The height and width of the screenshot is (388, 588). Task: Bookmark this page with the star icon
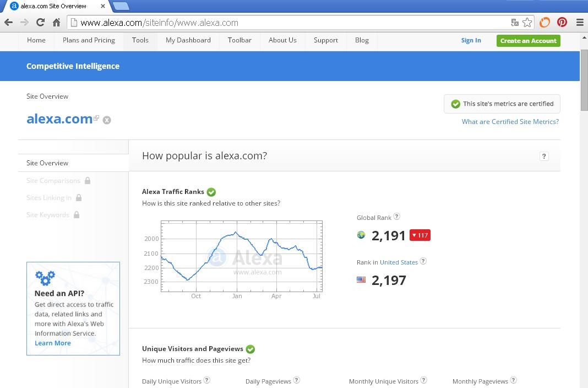(527, 23)
